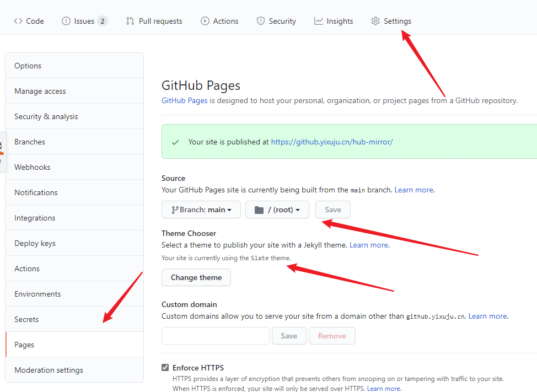Click the Settings gear icon

pos(375,21)
